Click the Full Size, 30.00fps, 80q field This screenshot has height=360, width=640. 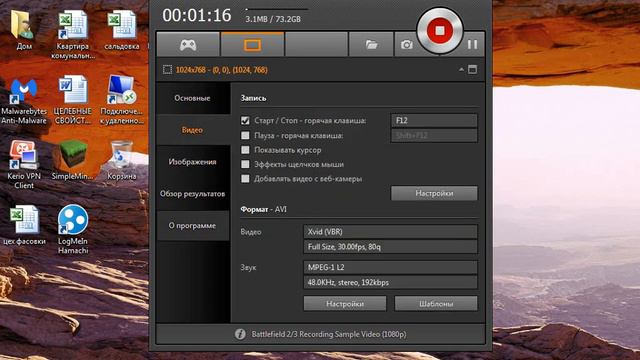click(x=390, y=247)
